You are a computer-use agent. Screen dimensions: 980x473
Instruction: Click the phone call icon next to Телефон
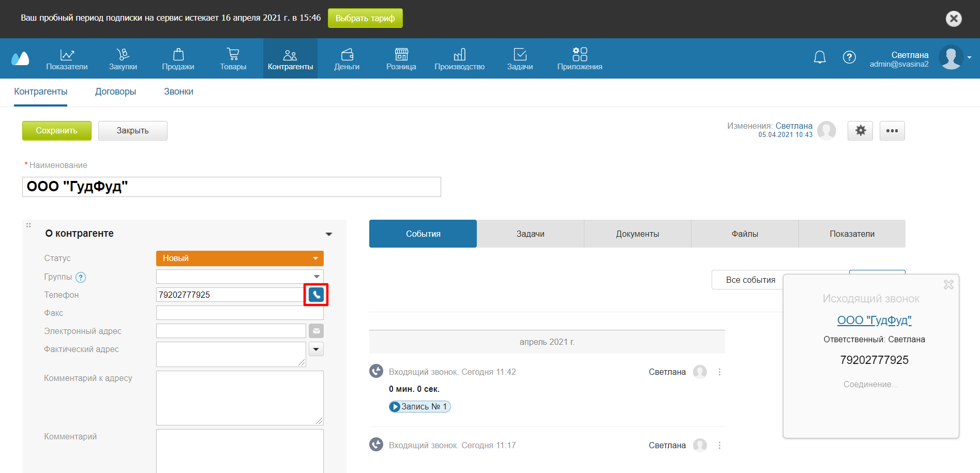316,295
